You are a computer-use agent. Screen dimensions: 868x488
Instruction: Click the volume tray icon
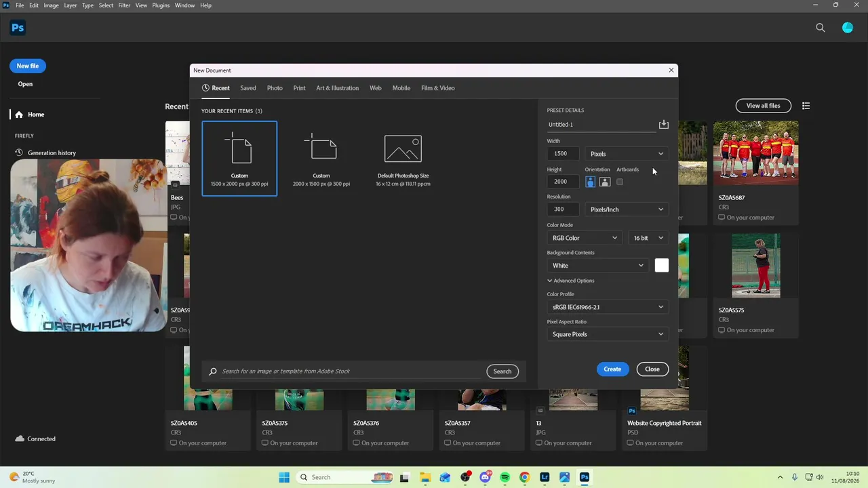(819, 477)
